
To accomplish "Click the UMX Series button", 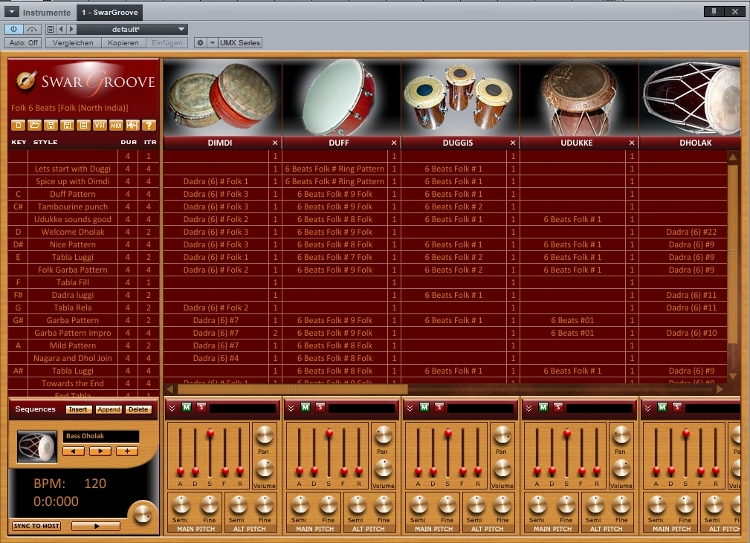I will point(240,43).
